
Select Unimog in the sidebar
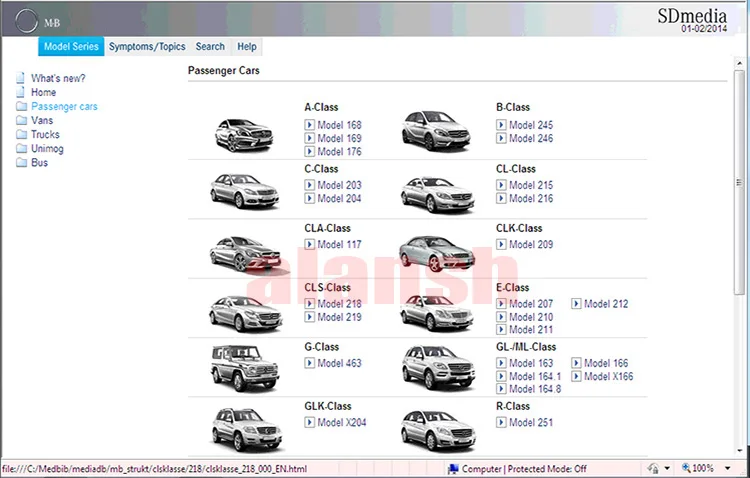point(47,149)
